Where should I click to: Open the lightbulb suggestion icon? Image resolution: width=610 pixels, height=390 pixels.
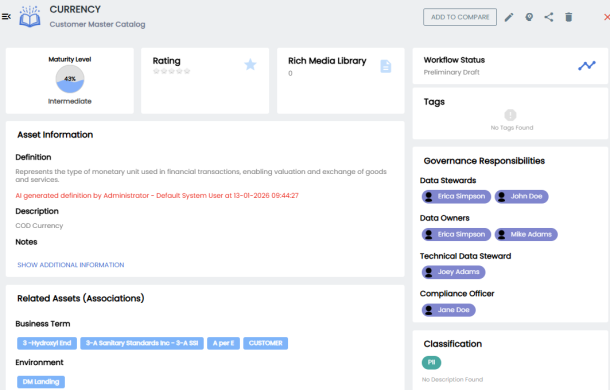coord(529,17)
